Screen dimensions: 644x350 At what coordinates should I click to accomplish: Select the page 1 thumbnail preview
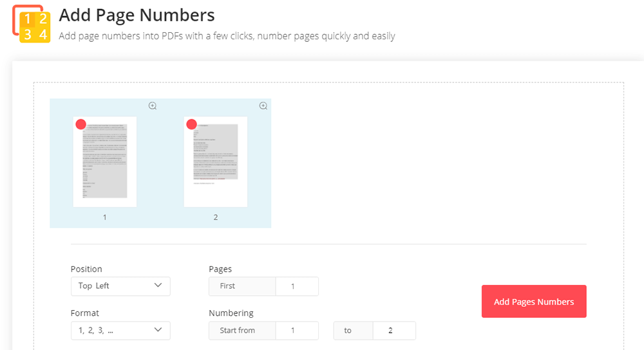point(105,162)
